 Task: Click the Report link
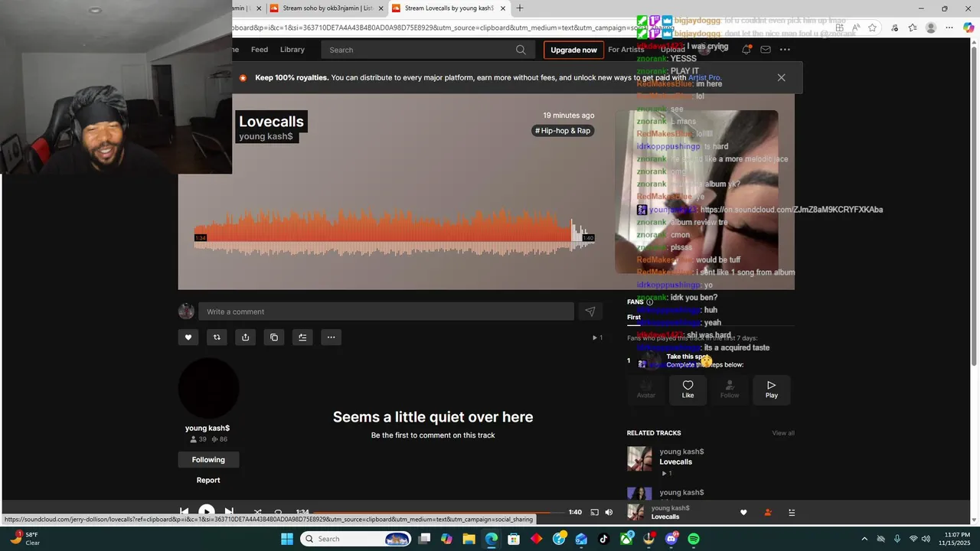208,481
